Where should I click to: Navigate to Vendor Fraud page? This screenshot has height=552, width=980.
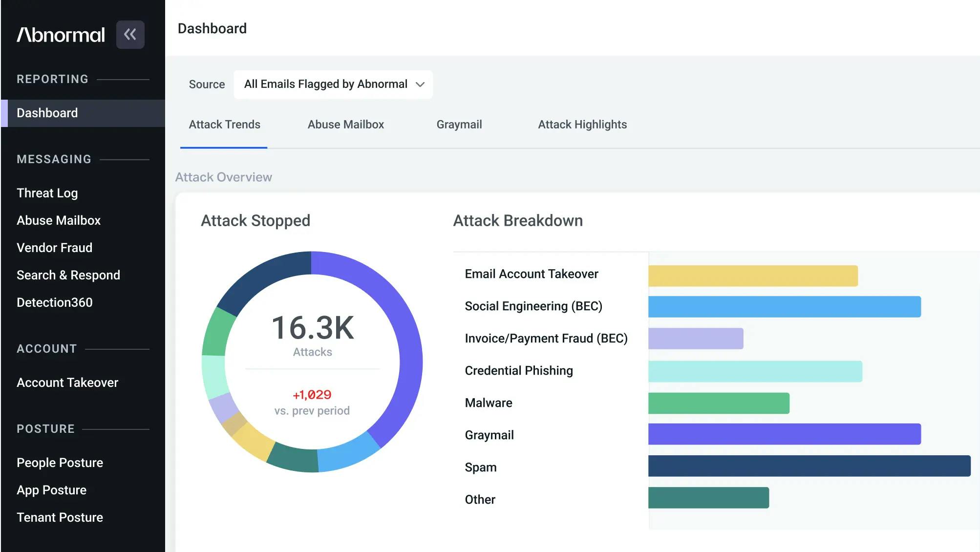(54, 248)
